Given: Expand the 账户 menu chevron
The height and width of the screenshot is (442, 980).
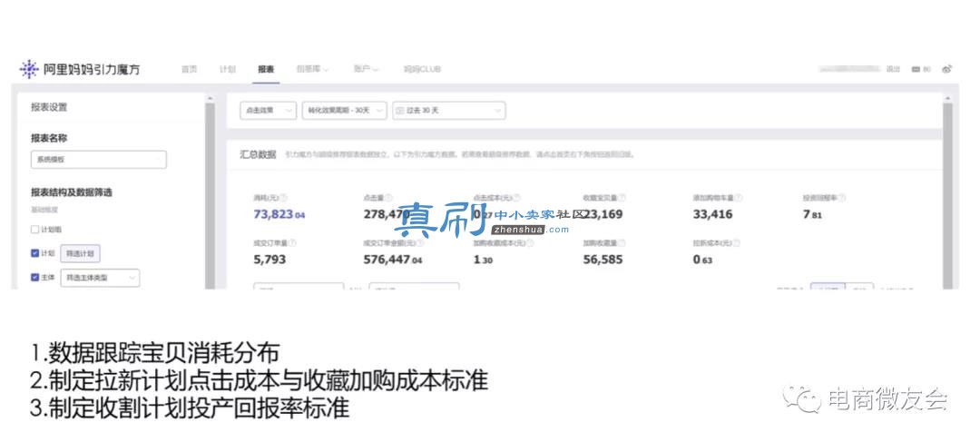Looking at the screenshot, I should [x=376, y=69].
